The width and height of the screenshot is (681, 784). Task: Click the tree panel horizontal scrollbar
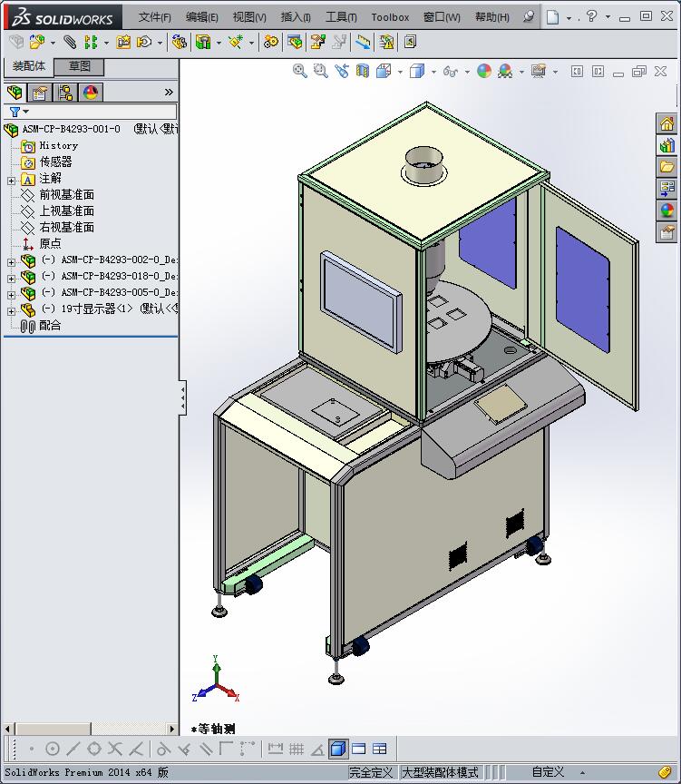[x=91, y=729]
